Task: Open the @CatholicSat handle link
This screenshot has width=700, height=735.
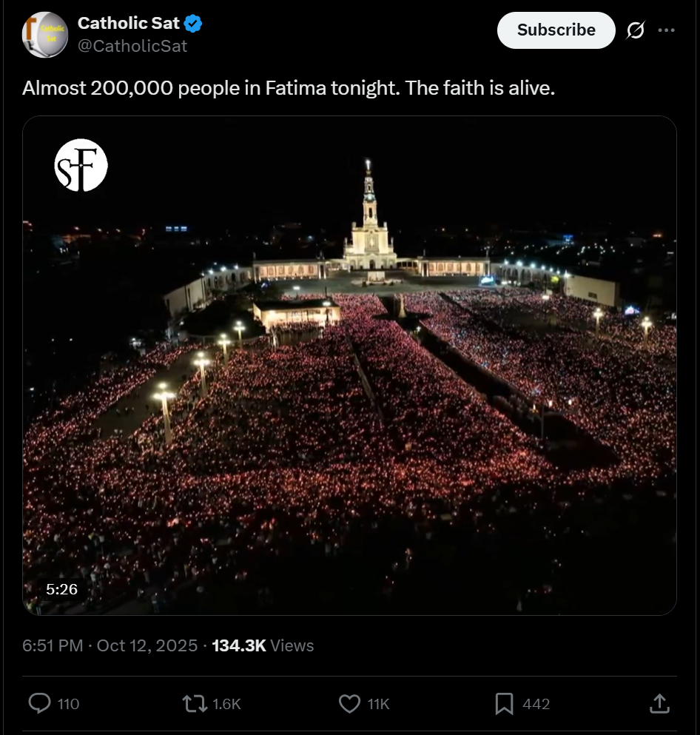Action: point(132,46)
